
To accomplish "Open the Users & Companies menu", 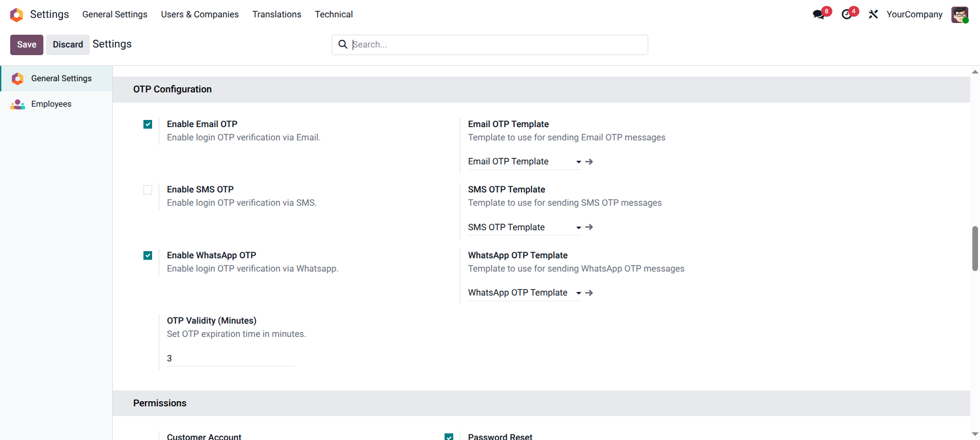I will [x=200, y=14].
